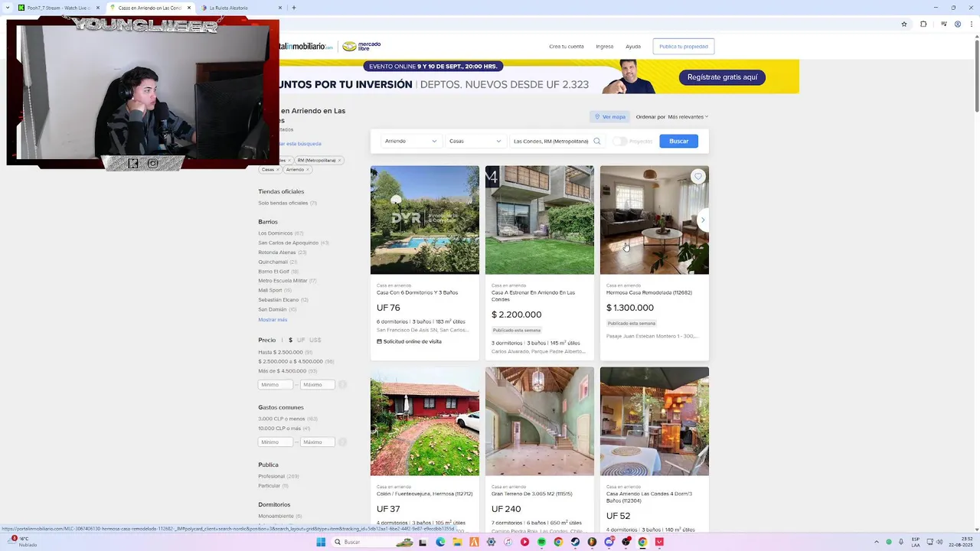Open File Explorer from the taskbar

[x=457, y=542]
